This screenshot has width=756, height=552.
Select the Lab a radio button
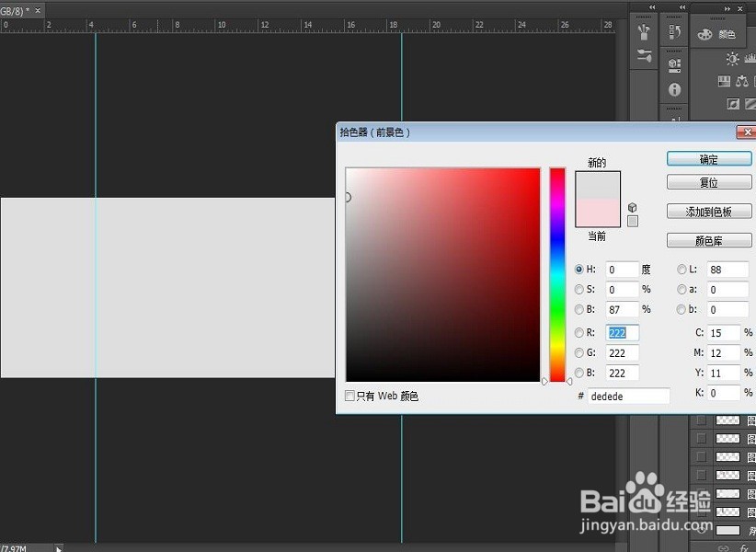click(682, 289)
